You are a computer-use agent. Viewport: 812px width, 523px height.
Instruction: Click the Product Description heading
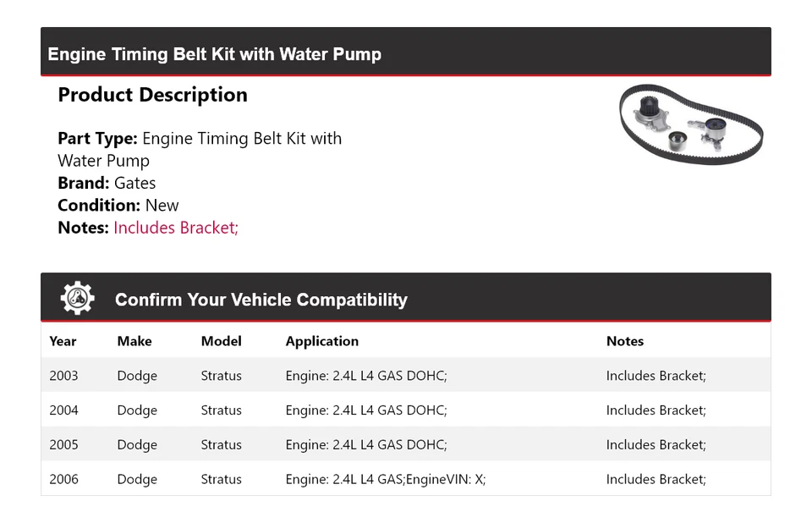152,95
